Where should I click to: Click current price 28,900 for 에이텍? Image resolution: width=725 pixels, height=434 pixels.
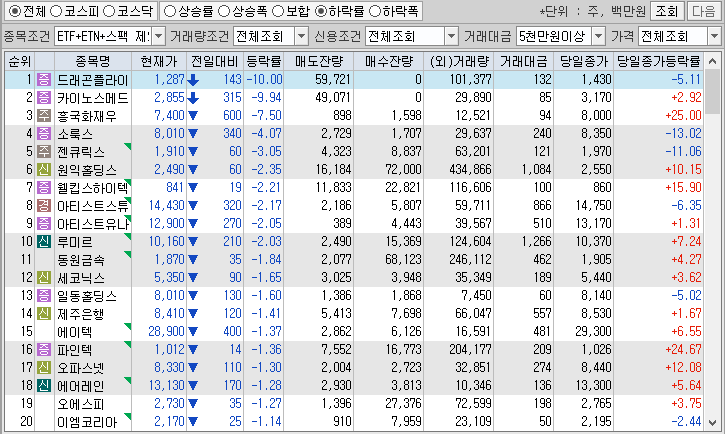coord(166,331)
